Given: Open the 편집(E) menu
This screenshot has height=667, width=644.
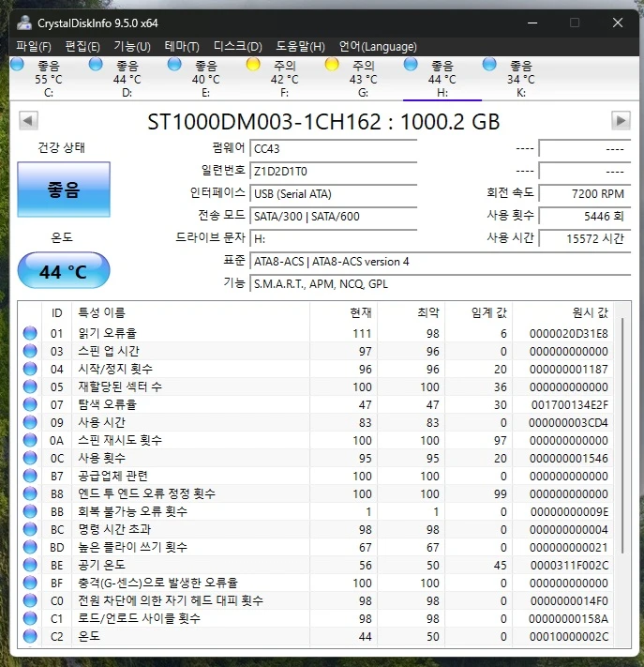Looking at the screenshot, I should [82, 46].
